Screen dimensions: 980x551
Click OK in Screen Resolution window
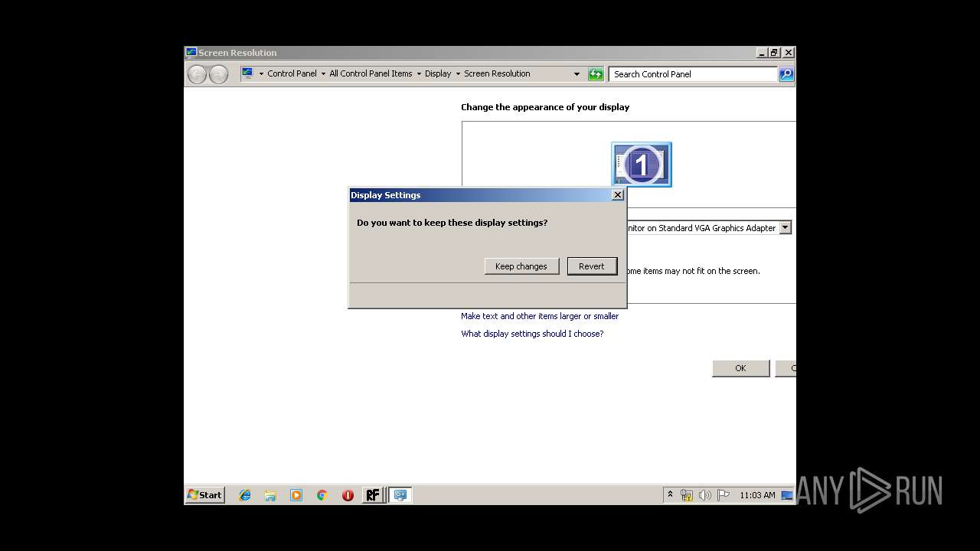click(x=740, y=368)
